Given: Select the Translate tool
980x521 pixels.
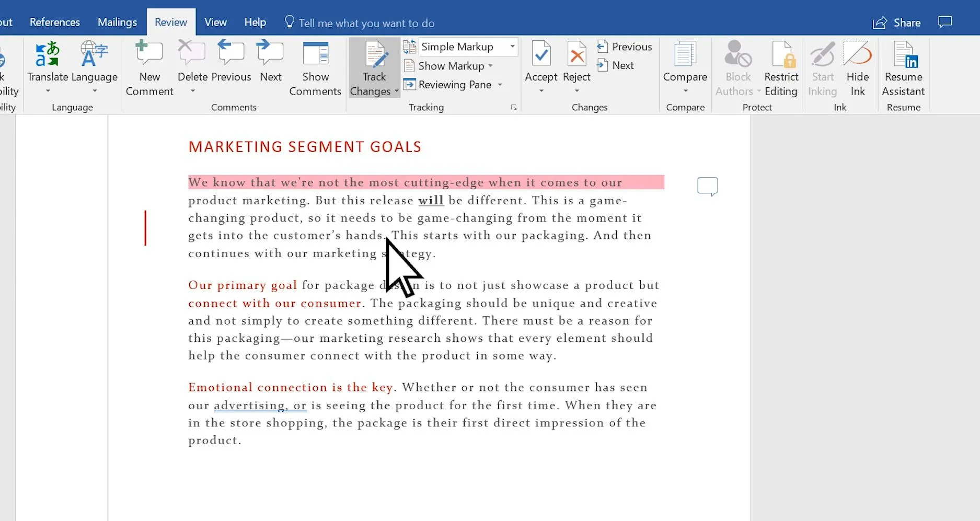Looking at the screenshot, I should 47,68.
